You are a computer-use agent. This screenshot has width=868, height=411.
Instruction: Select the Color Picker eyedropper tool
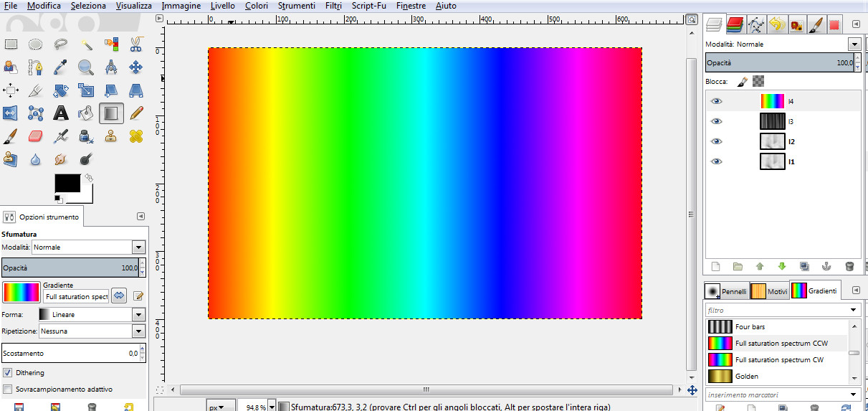pyautogui.click(x=61, y=67)
